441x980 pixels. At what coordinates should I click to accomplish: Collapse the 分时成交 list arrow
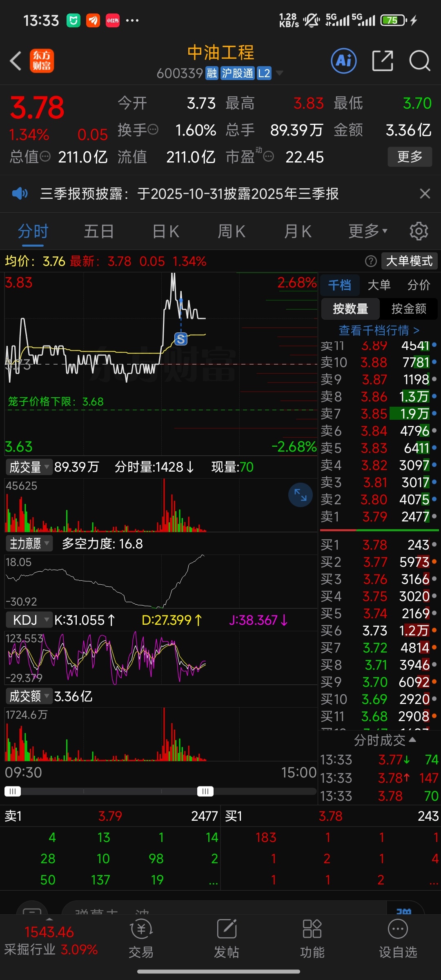(412, 740)
